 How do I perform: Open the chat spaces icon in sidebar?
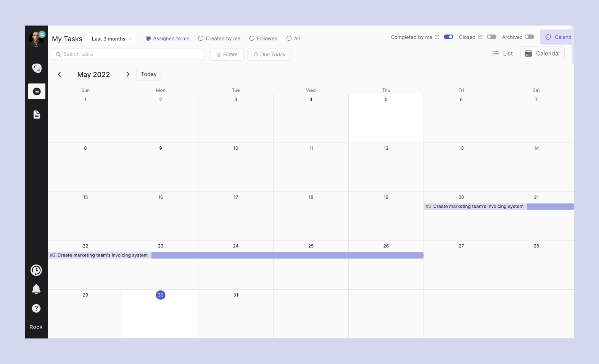pyautogui.click(x=37, y=68)
